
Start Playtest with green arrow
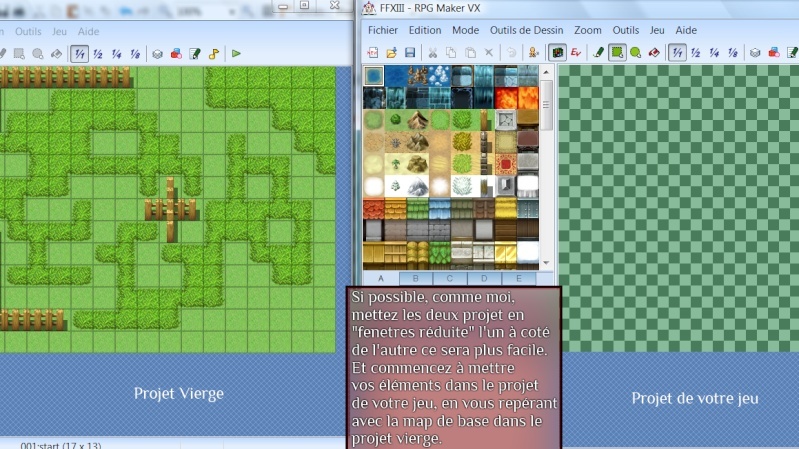click(236, 54)
